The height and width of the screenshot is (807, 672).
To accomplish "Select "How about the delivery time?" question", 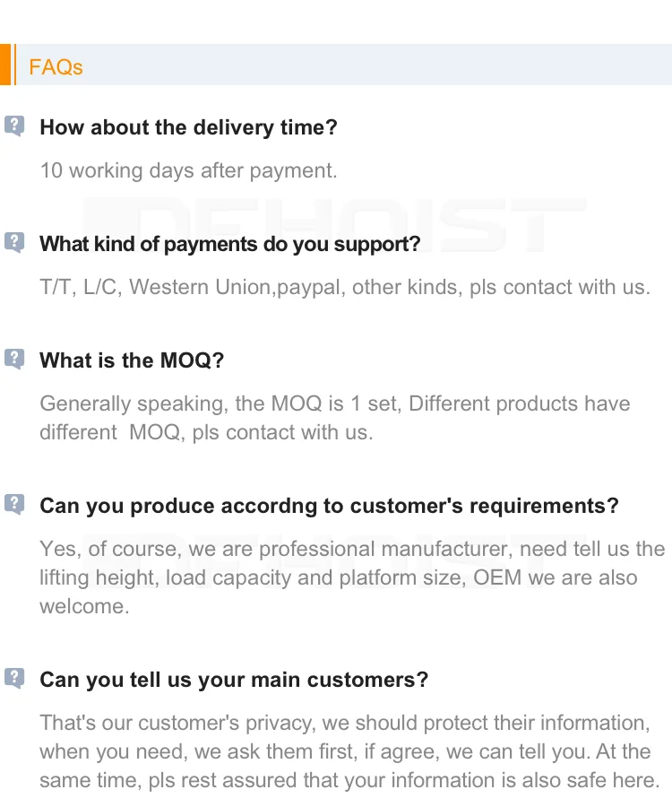I will pyautogui.click(x=188, y=127).
